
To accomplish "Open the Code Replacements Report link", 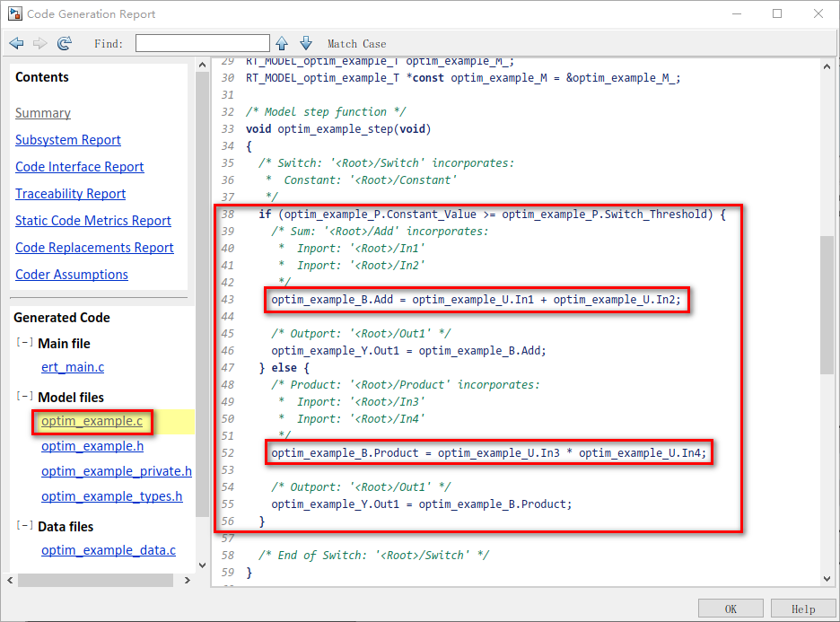I will click(94, 248).
